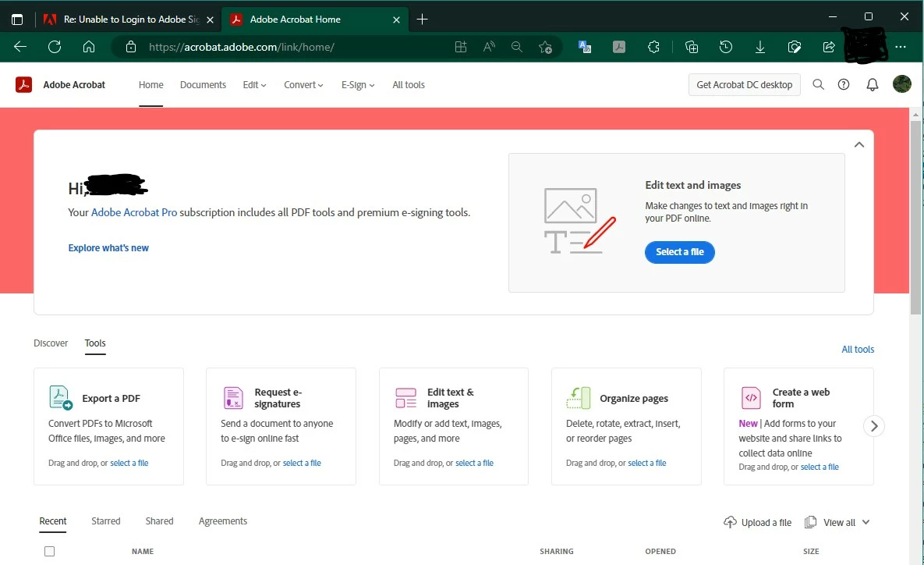Open the browser downloads arrow icon
Viewport: 924px width, 565px height.
(760, 47)
